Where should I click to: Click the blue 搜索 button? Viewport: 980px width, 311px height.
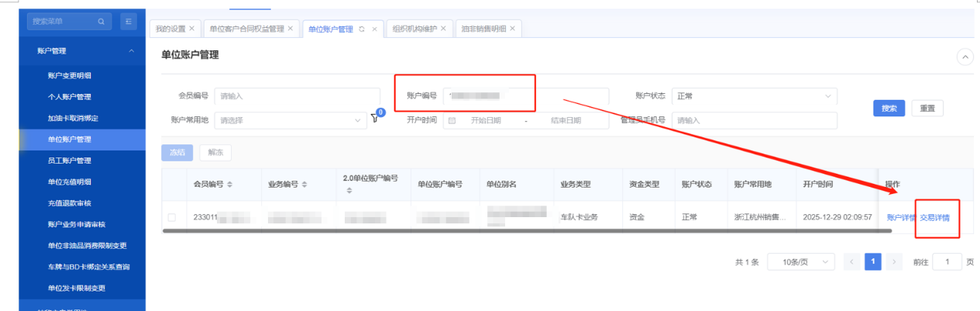point(889,109)
